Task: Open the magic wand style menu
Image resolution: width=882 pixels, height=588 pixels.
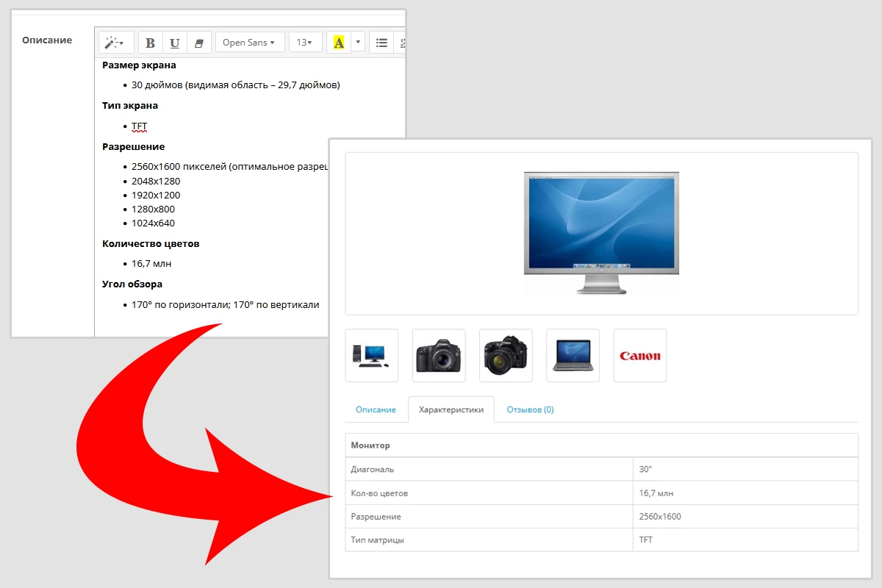Action: (116, 43)
